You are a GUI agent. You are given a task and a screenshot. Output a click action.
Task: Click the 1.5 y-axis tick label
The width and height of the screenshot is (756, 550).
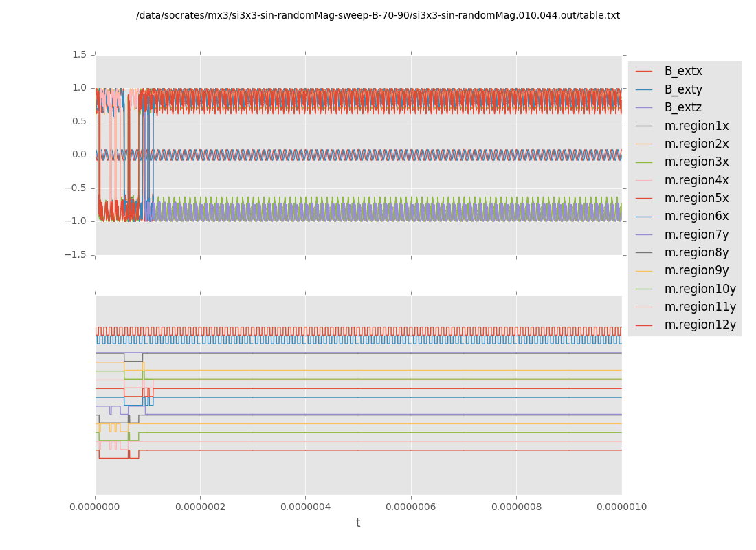coord(79,54)
